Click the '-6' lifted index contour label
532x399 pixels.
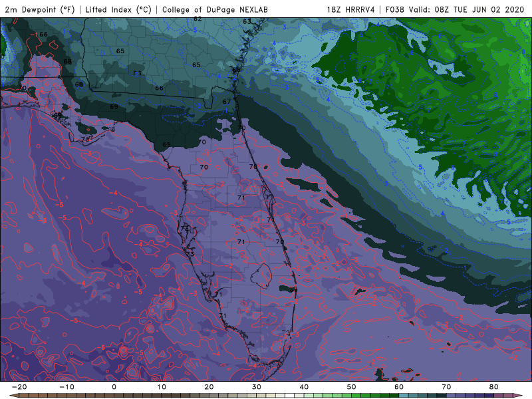[102, 347]
